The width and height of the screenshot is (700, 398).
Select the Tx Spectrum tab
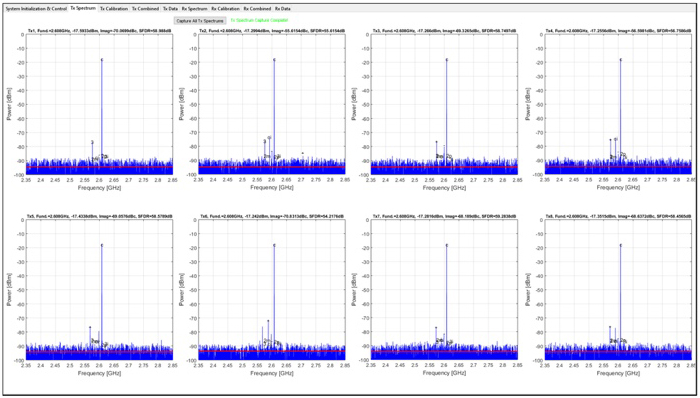click(83, 8)
